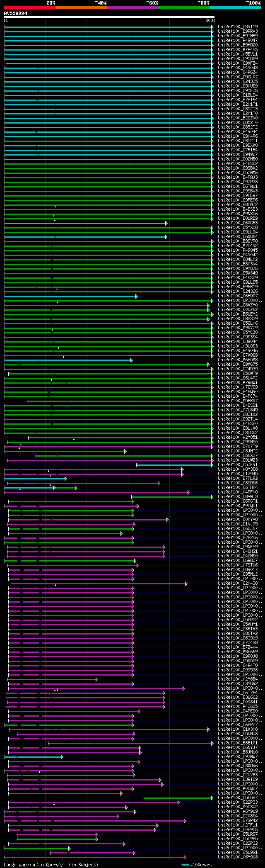Select the UniRef100_Q17945 label
265x868 pixels.
pos(238,474)
